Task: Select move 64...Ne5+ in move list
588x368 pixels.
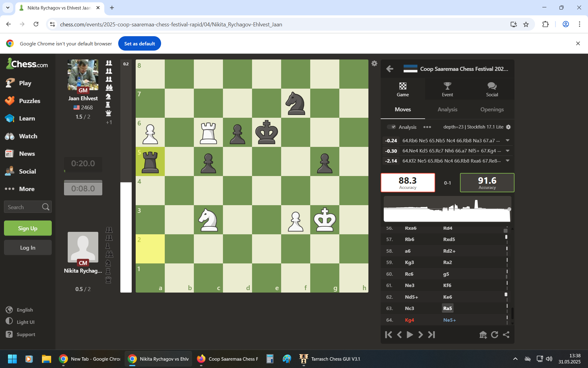Action: coord(450,320)
